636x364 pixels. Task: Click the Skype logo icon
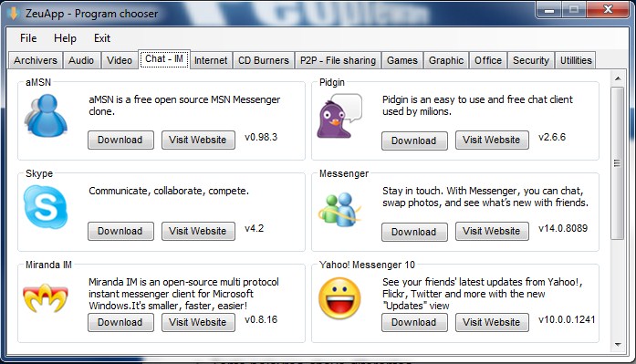[x=46, y=207]
